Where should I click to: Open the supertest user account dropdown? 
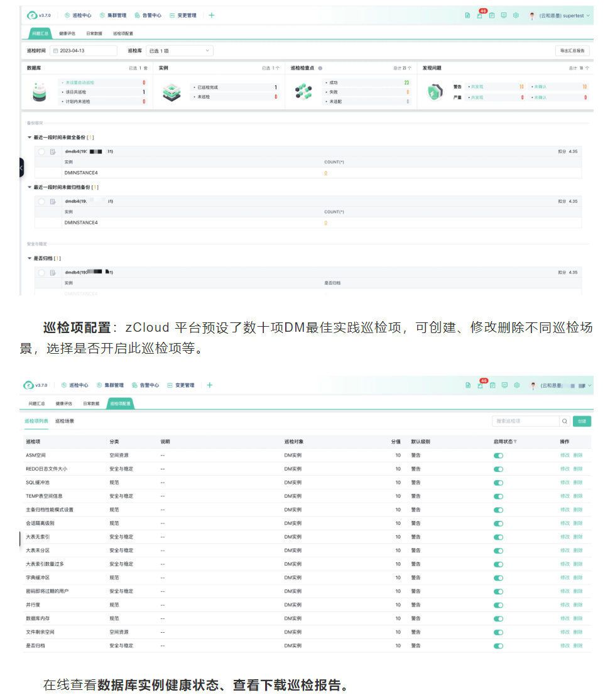click(x=561, y=15)
